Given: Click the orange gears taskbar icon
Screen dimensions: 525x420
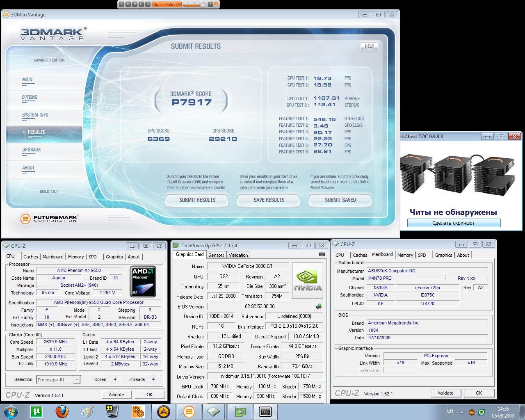Looking at the screenshot, I should [138, 412].
